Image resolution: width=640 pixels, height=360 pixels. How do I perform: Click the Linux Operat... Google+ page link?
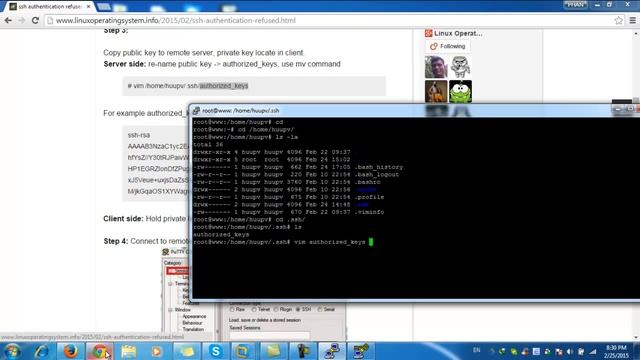[x=458, y=33]
